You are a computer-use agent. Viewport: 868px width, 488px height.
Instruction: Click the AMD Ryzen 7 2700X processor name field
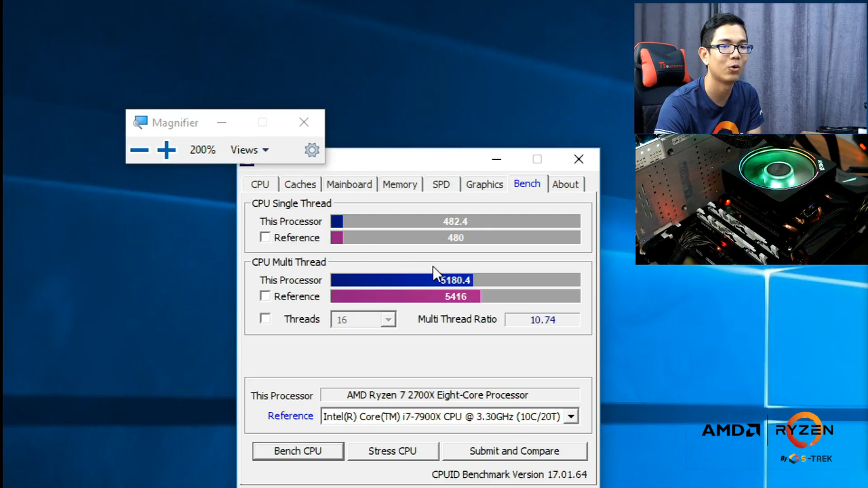tap(450, 395)
